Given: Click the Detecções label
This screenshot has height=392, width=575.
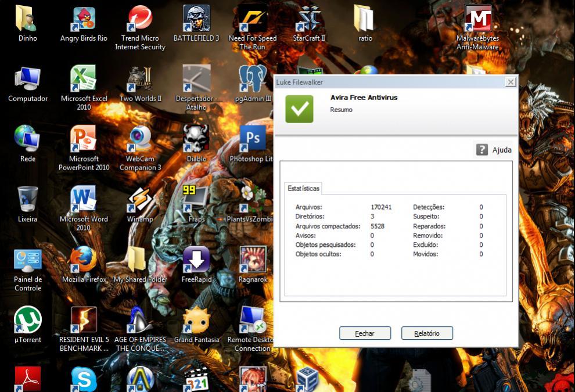Looking at the screenshot, I should [x=429, y=207].
